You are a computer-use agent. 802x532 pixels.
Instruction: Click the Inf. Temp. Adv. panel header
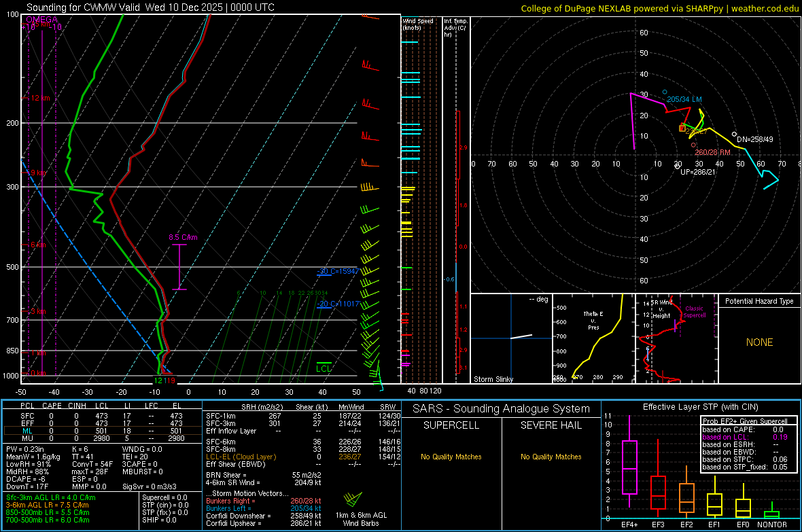click(x=455, y=28)
